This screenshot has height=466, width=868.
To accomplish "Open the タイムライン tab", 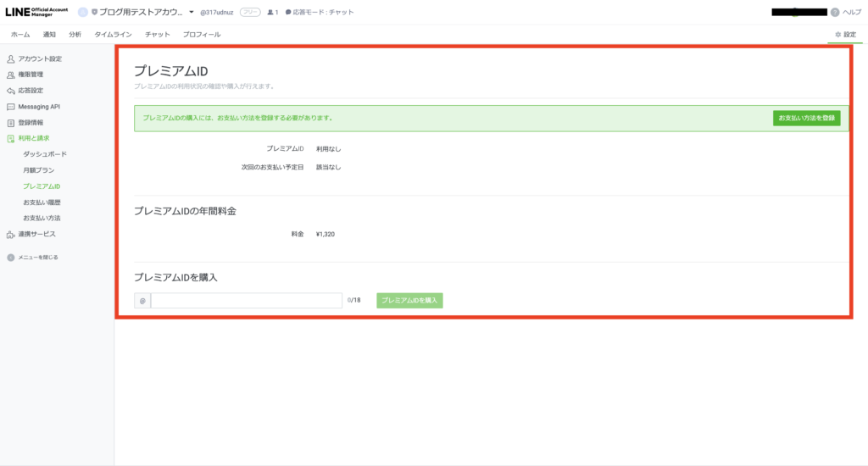I will 113,35.
